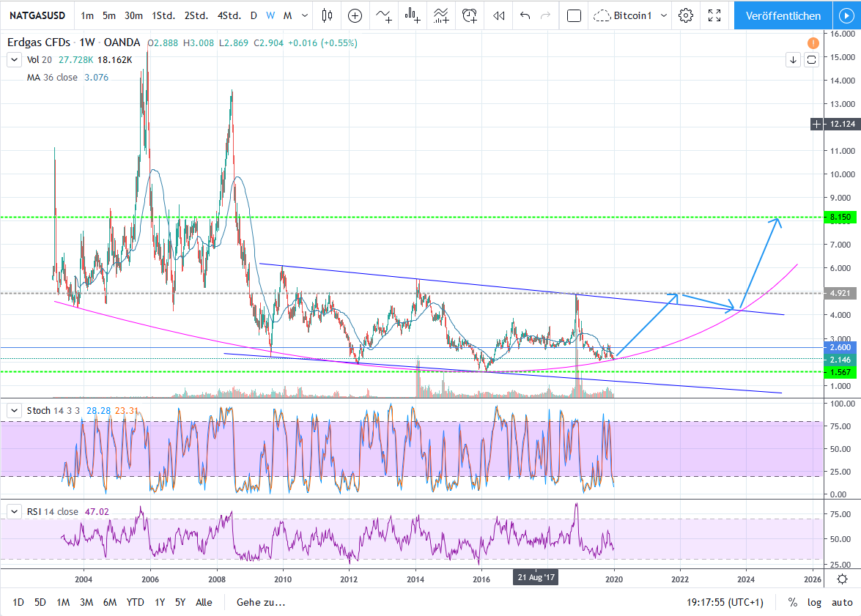861x616 pixels.
Task: Select the 1Std. timeframe
Action: [163, 16]
